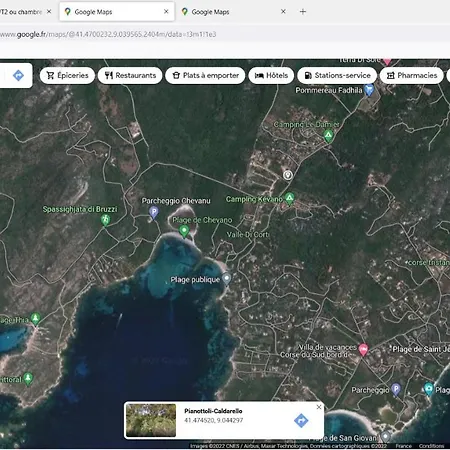Screen dimensions: 450x450
Task: Select the Stations-service filter chip
Action: click(337, 75)
